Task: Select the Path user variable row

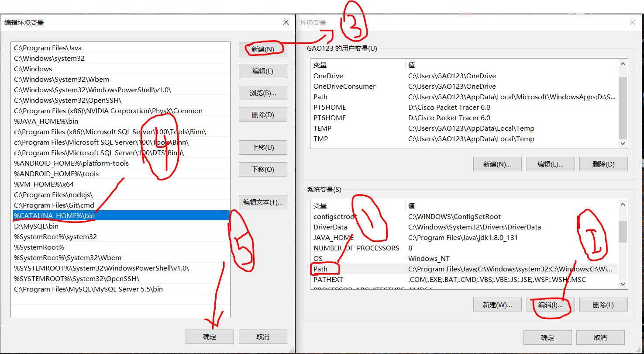Action: (465, 97)
